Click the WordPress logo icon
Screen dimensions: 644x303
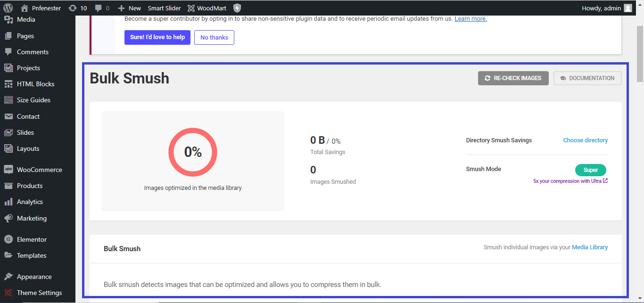coord(8,8)
